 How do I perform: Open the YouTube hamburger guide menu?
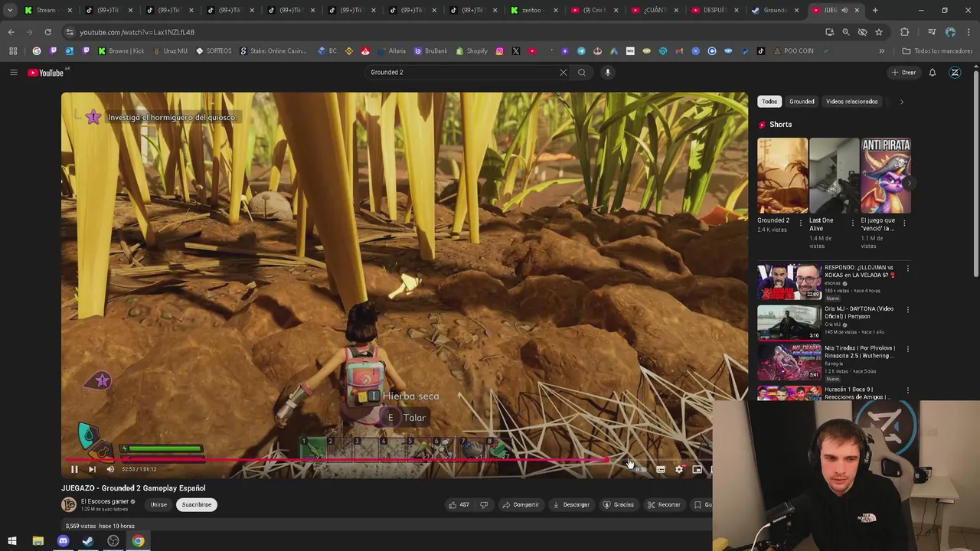tap(13, 72)
